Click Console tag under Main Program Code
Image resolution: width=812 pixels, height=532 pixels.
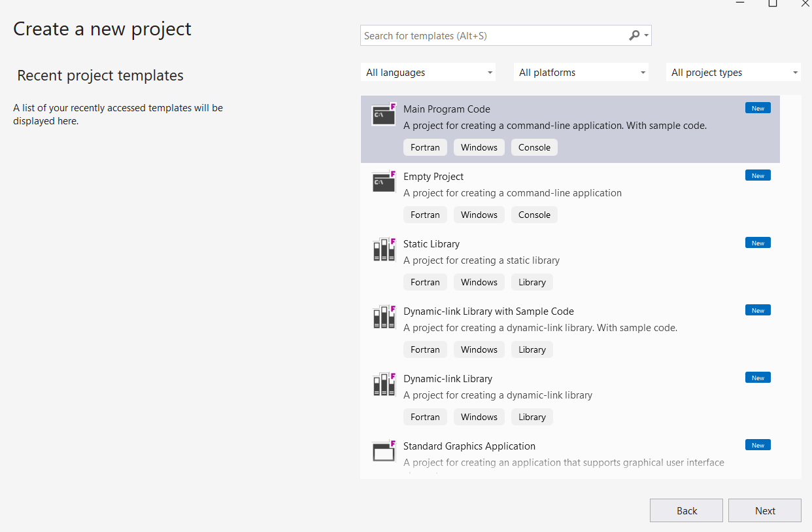(x=535, y=147)
